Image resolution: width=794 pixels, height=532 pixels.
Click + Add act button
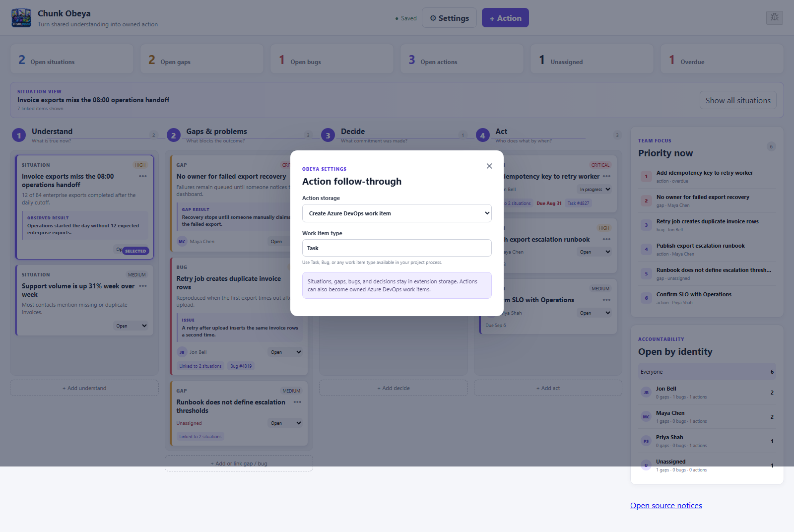click(548, 388)
